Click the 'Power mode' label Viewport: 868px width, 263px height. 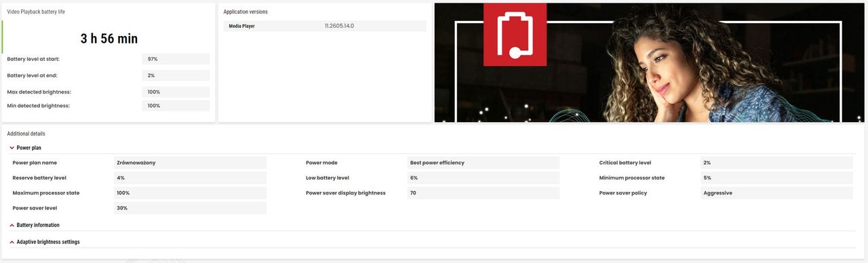coord(321,163)
